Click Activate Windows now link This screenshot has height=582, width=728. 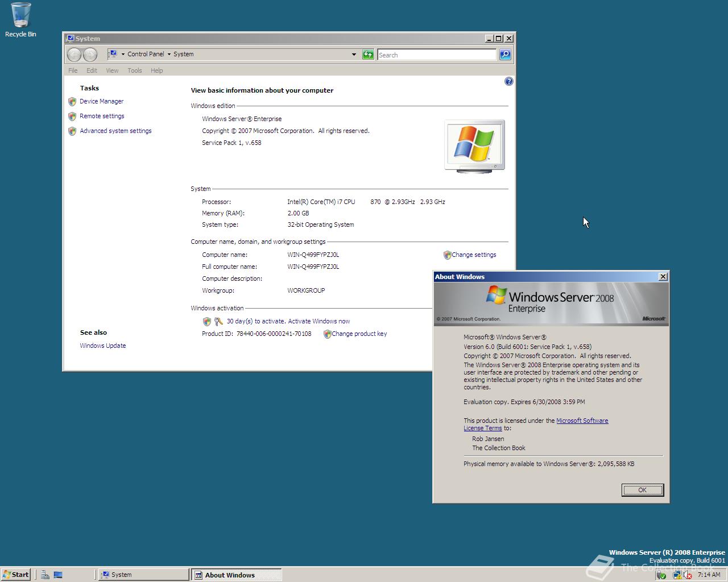coord(318,321)
